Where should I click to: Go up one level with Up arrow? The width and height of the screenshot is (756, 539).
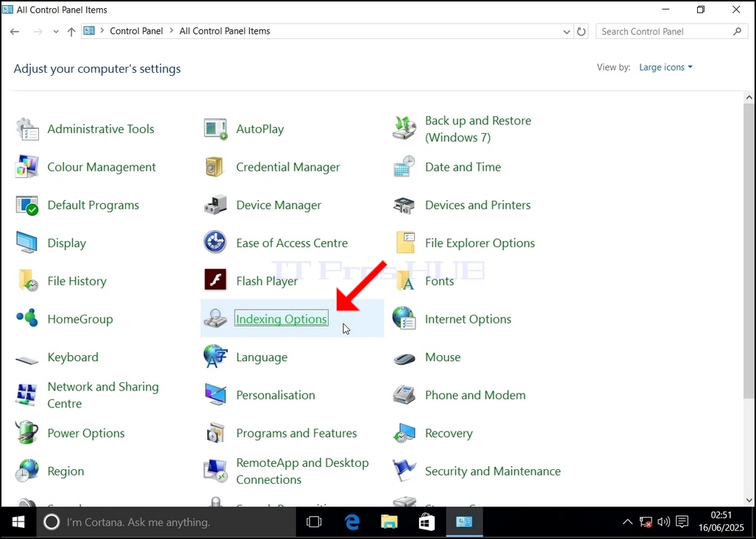coord(71,32)
